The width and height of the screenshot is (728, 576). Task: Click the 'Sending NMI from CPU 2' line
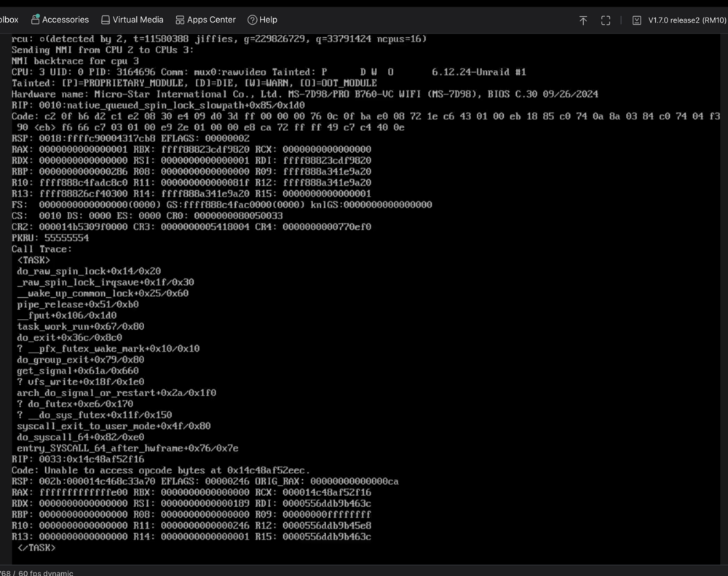(x=103, y=50)
